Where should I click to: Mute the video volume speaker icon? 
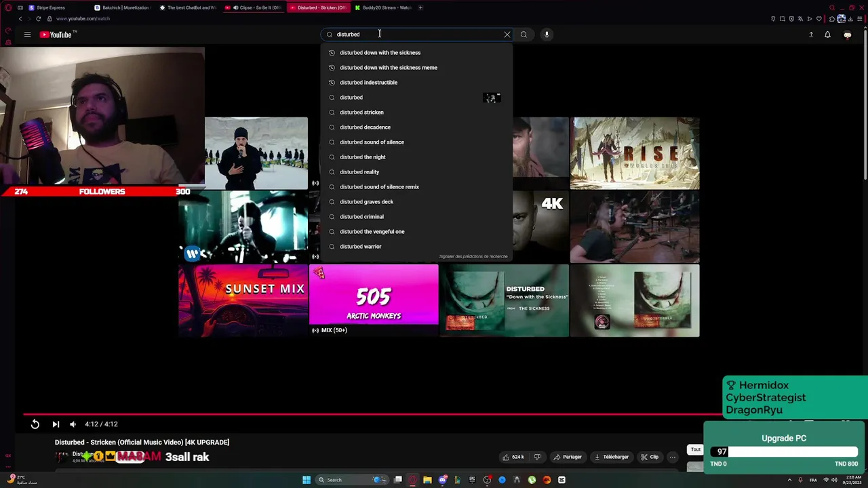point(73,424)
